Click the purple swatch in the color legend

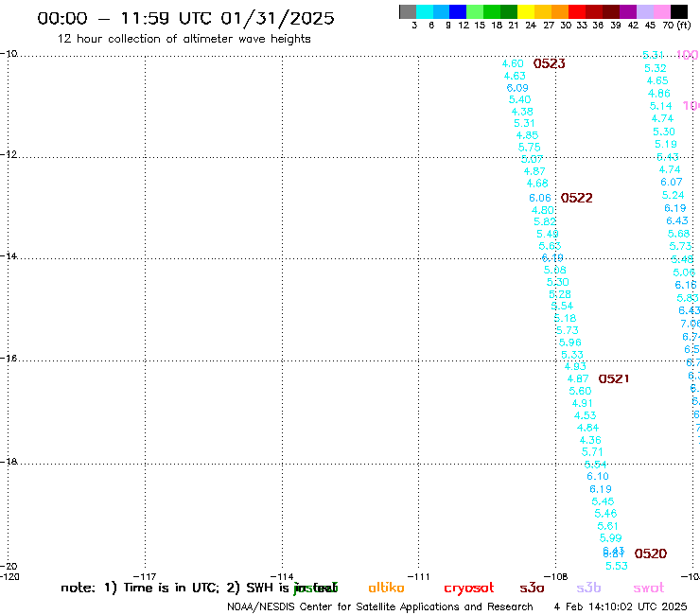628,11
